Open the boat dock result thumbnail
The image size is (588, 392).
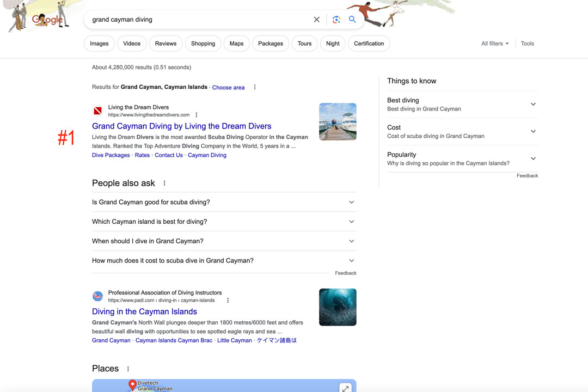(338, 121)
